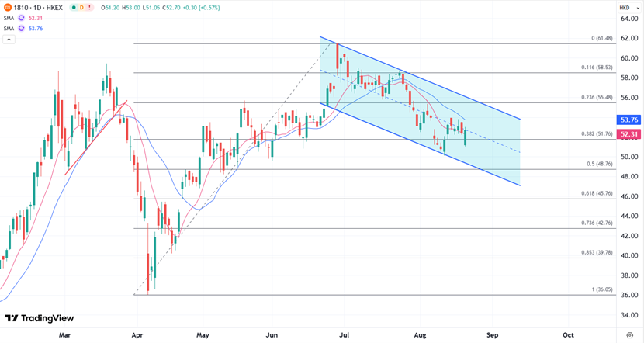Open chart settings gear at bottom right
This screenshot has width=644, height=343.
[629, 335]
